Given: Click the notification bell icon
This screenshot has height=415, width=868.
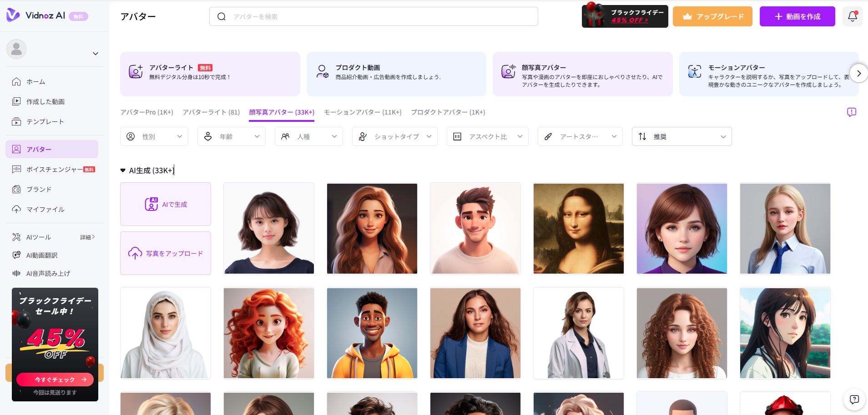Looking at the screenshot, I should 852,17.
